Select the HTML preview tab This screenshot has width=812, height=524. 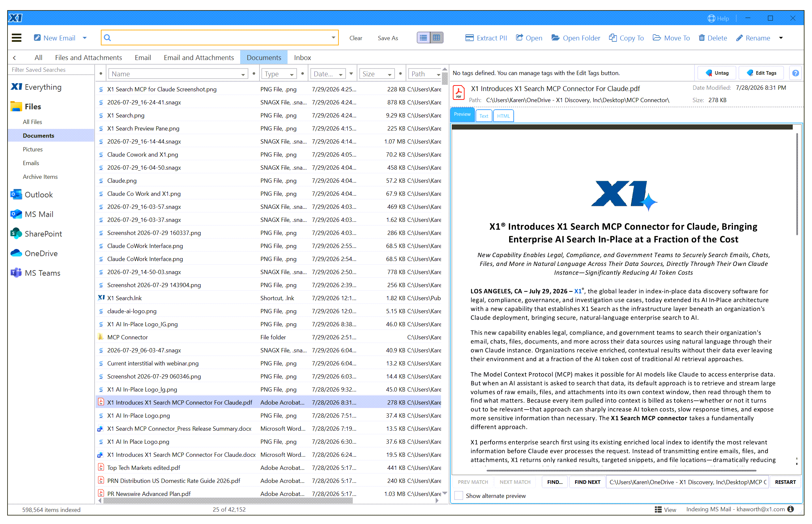coord(503,116)
